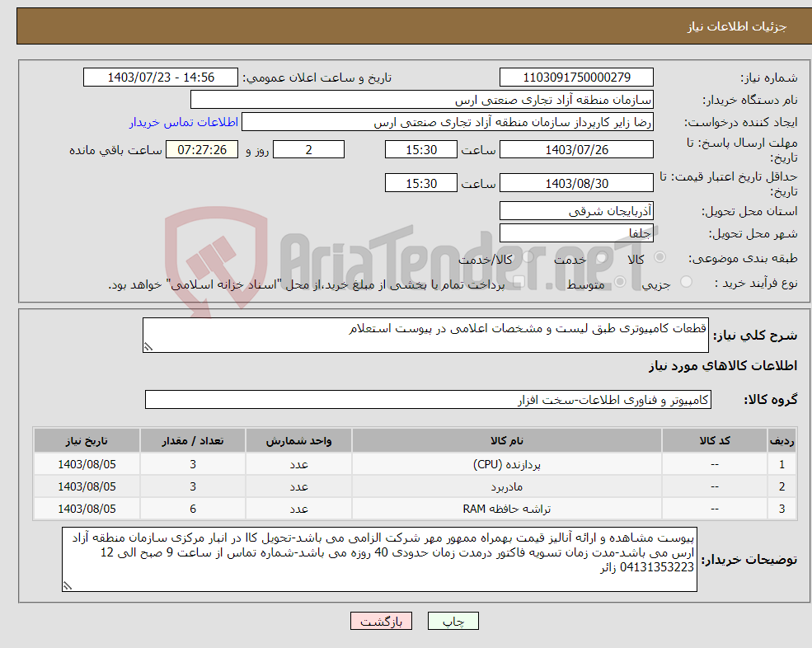Image resolution: width=812 pixels, height=648 pixels.
Task: Select the کالا radio button
Action: [x=659, y=257]
